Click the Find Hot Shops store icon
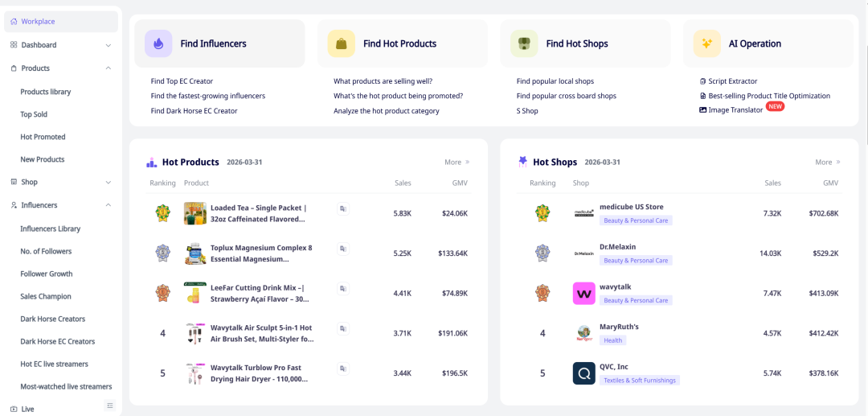Viewport: 868px width, 416px height. 524,43
